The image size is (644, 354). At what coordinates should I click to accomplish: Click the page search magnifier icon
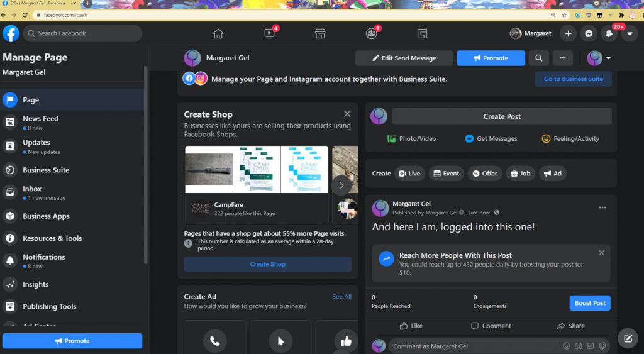(x=538, y=58)
